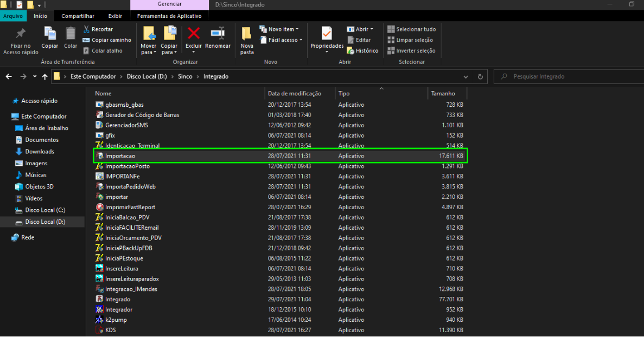Click Inverter seleção
This screenshot has height=337, width=644.
coord(411,50)
